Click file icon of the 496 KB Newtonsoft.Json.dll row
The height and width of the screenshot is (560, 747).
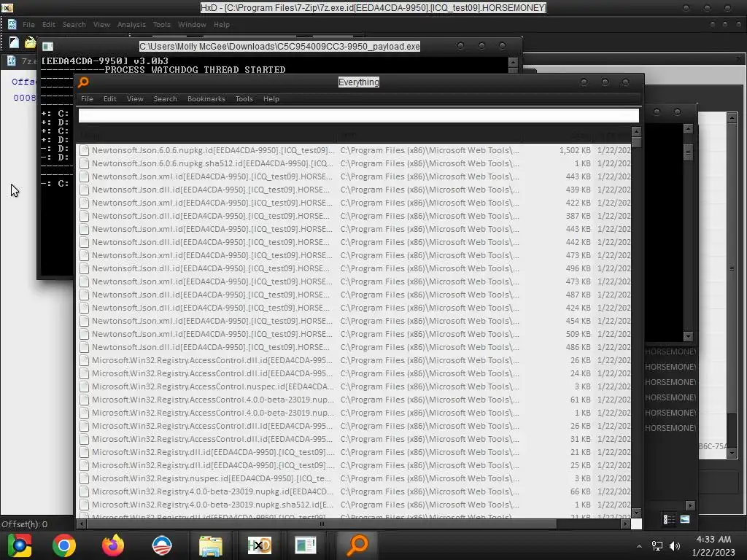[x=85, y=268]
